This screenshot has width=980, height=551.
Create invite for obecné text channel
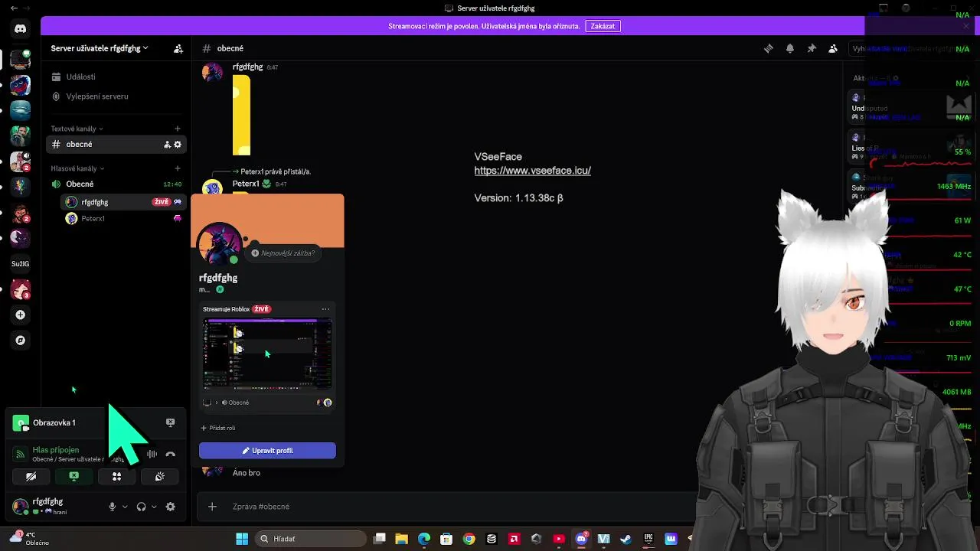(167, 145)
